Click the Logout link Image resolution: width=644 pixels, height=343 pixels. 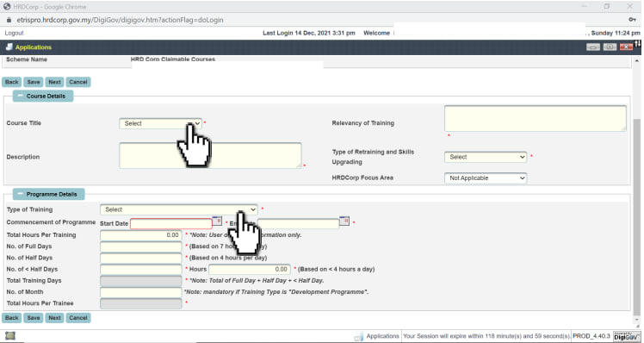(15, 33)
